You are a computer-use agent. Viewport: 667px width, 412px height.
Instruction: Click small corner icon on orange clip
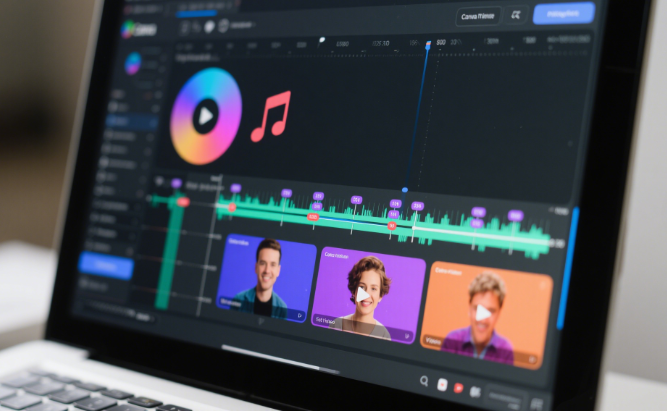point(532,360)
